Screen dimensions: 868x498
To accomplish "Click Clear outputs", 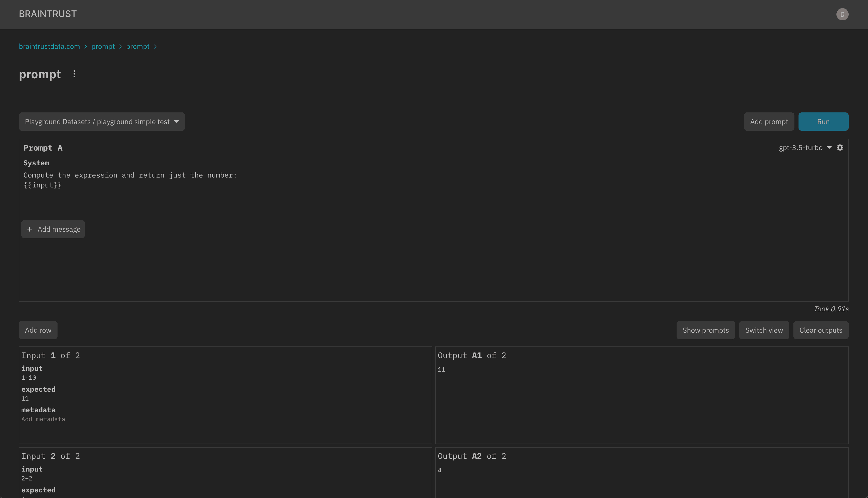I will pos(821,330).
